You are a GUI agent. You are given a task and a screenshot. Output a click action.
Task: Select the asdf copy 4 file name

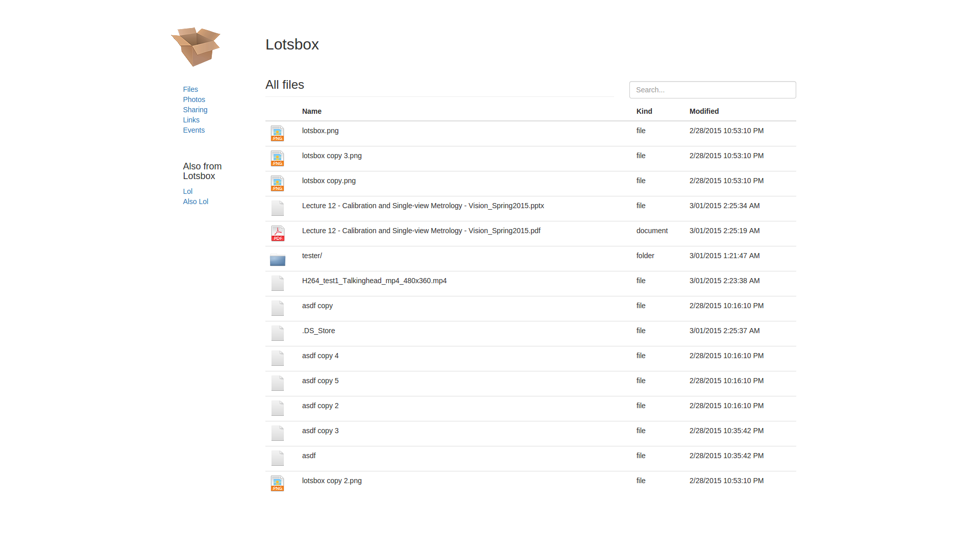click(x=320, y=356)
